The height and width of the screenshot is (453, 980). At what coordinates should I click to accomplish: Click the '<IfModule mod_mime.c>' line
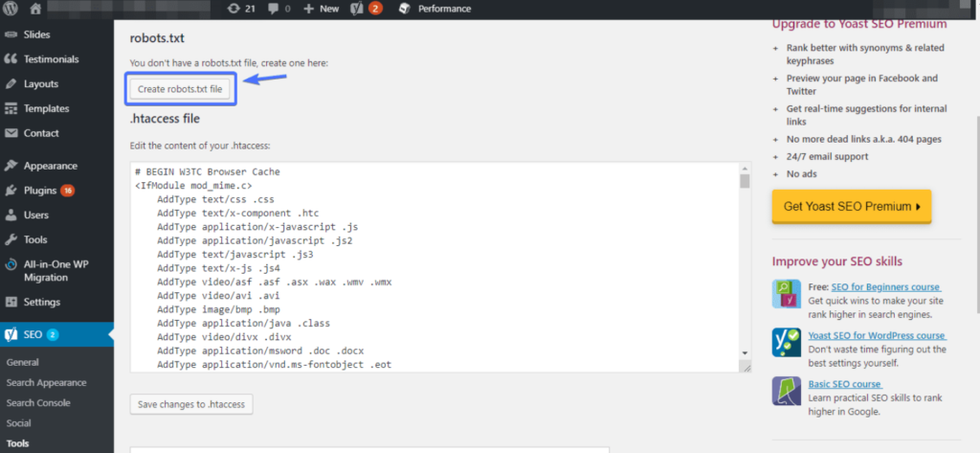193,185
